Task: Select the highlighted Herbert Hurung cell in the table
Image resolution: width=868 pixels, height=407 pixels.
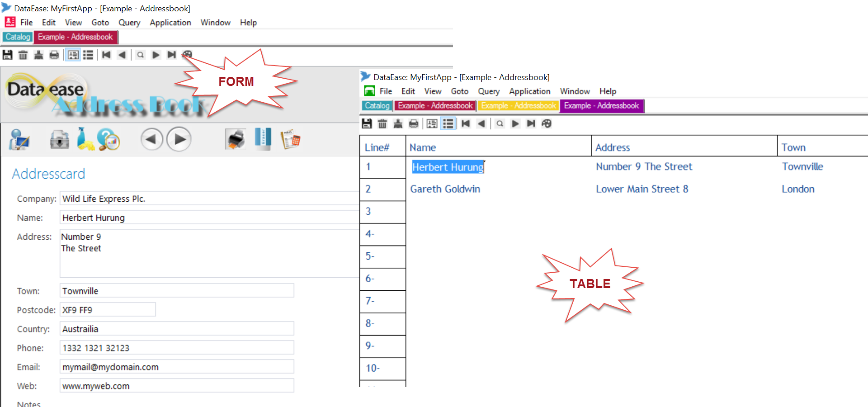Action: click(x=448, y=167)
